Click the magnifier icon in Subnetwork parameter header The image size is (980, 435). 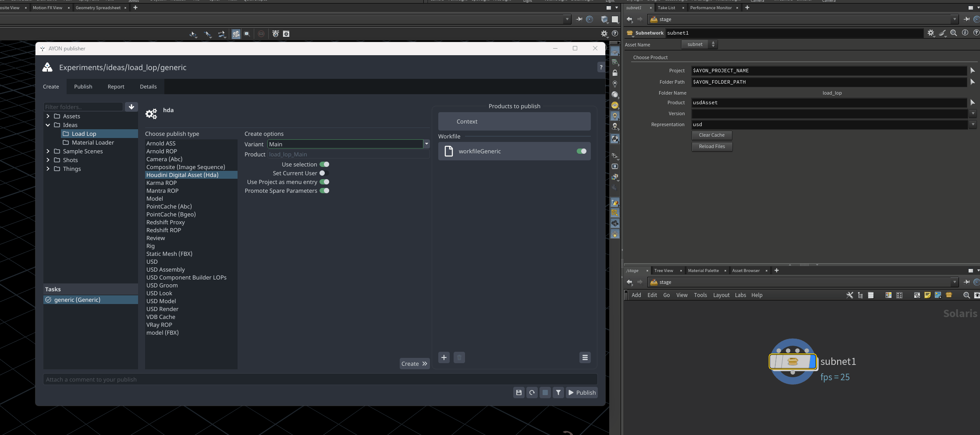tap(953, 33)
